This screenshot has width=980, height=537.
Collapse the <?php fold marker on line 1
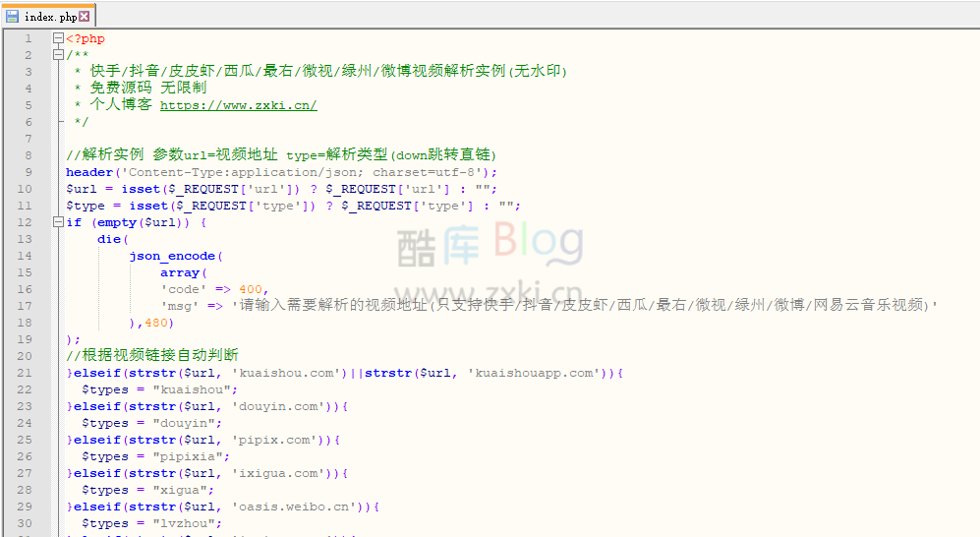[x=58, y=38]
